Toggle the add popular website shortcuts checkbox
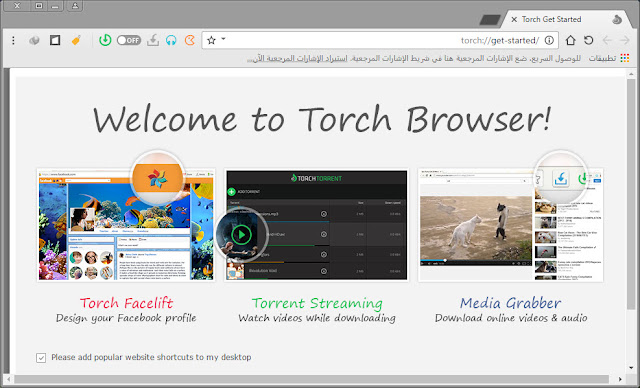This screenshot has height=388, width=640. point(41,358)
